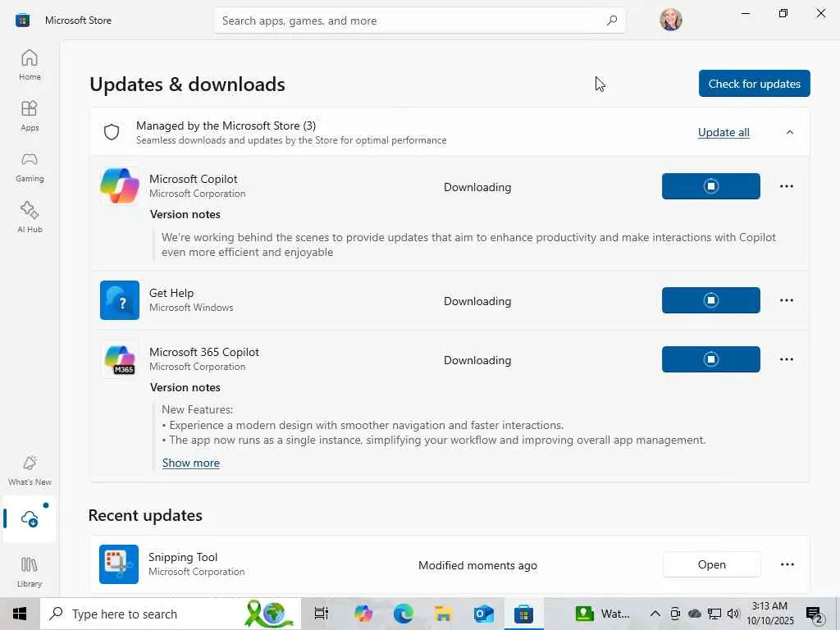
Task: Click the Update all link
Action: point(724,132)
